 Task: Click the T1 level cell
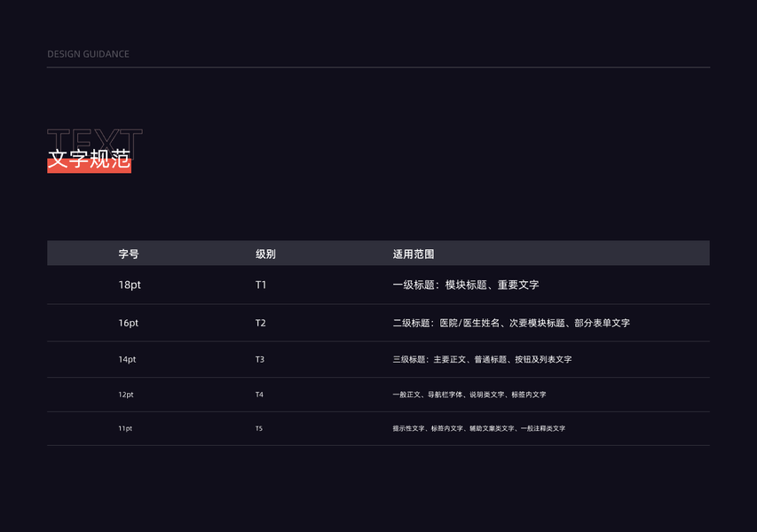(261, 286)
